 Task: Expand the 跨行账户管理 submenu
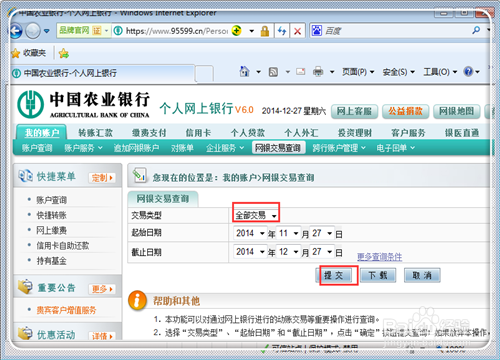[339, 148]
